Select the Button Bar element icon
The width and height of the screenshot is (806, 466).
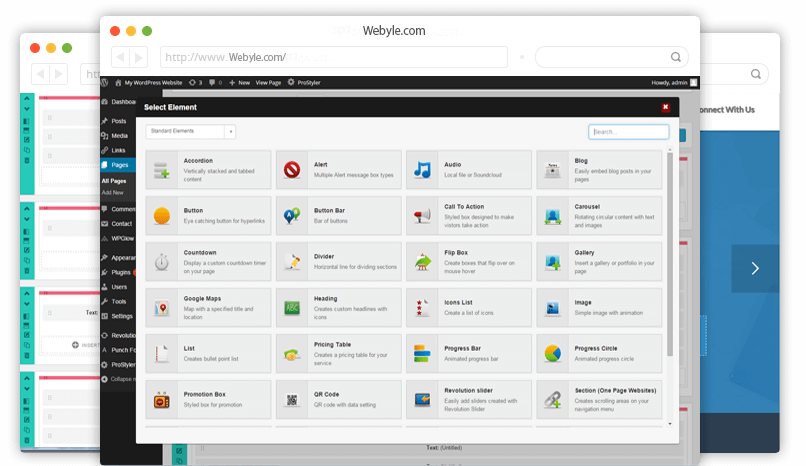tap(292, 216)
